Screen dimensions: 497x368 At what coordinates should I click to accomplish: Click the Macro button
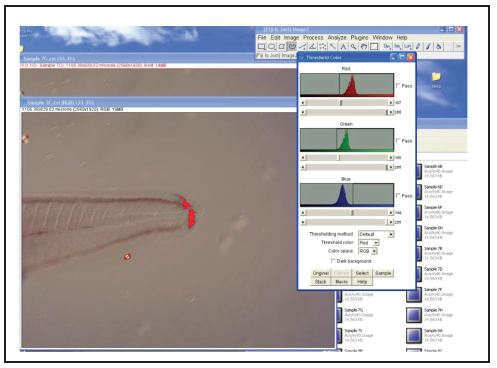[341, 282]
